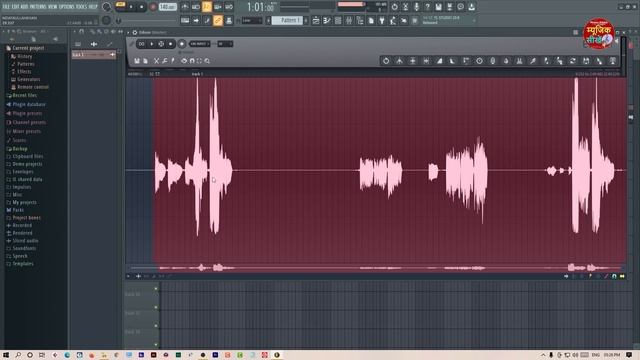The image size is (640, 360).
Task: Click Edison's noise clean-up brush icon
Action: (533, 61)
